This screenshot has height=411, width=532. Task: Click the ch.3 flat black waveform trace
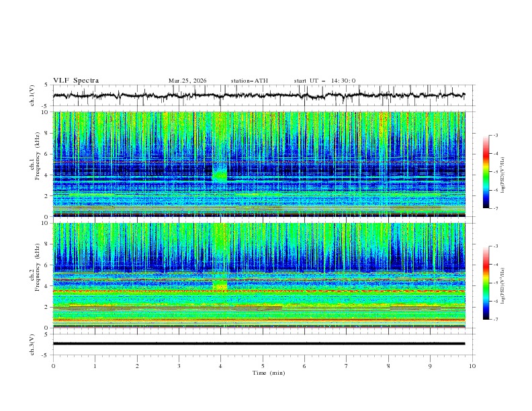point(259,344)
